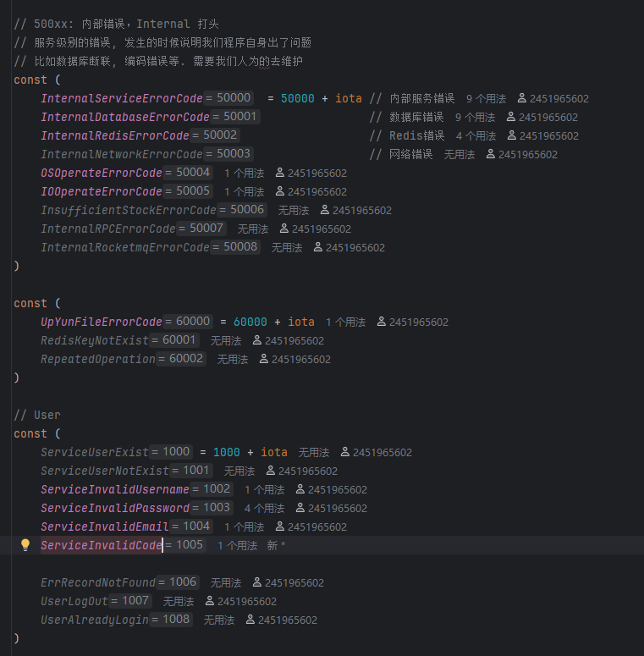Click author icon beside InternalServiceErrorCode
644x656 pixels.
(521, 98)
